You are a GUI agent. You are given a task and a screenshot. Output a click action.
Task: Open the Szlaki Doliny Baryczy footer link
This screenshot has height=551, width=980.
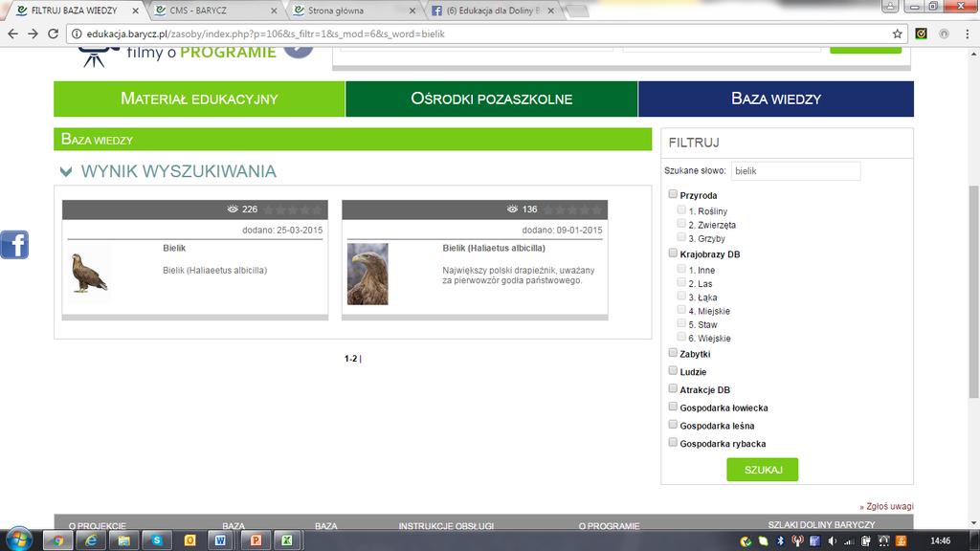coord(821,525)
